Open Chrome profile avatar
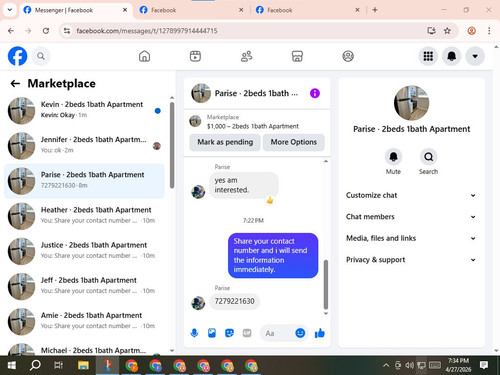Image resolution: width=500 pixels, height=375 pixels. coord(471,31)
